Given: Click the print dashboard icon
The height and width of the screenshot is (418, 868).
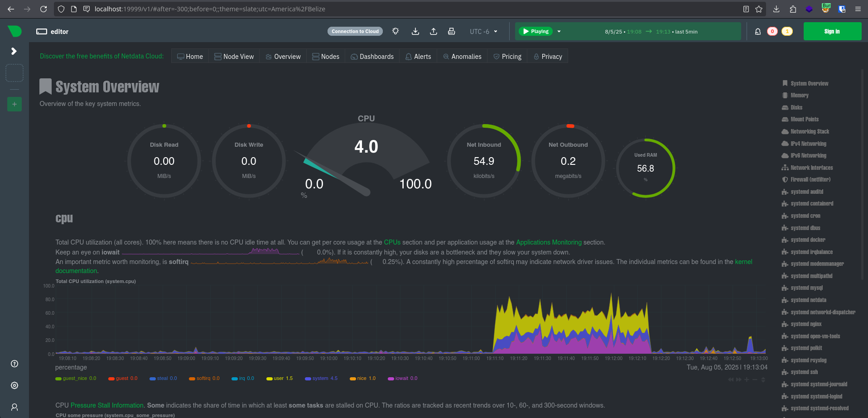Looking at the screenshot, I should pyautogui.click(x=451, y=32).
